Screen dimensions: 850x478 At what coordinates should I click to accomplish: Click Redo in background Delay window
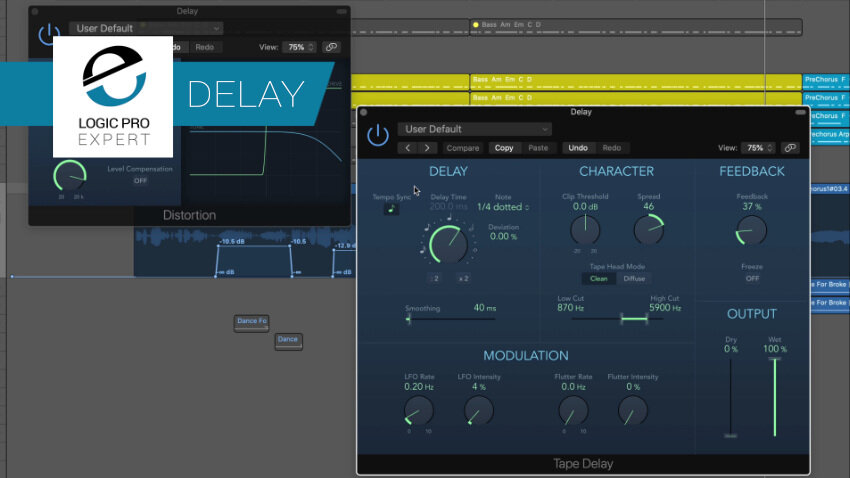pos(204,47)
